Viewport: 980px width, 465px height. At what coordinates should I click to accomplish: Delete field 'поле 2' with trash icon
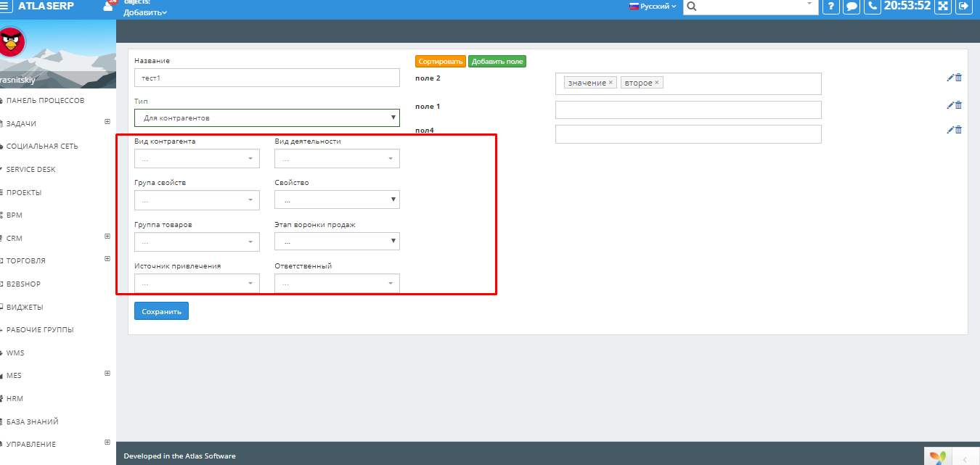tap(958, 78)
